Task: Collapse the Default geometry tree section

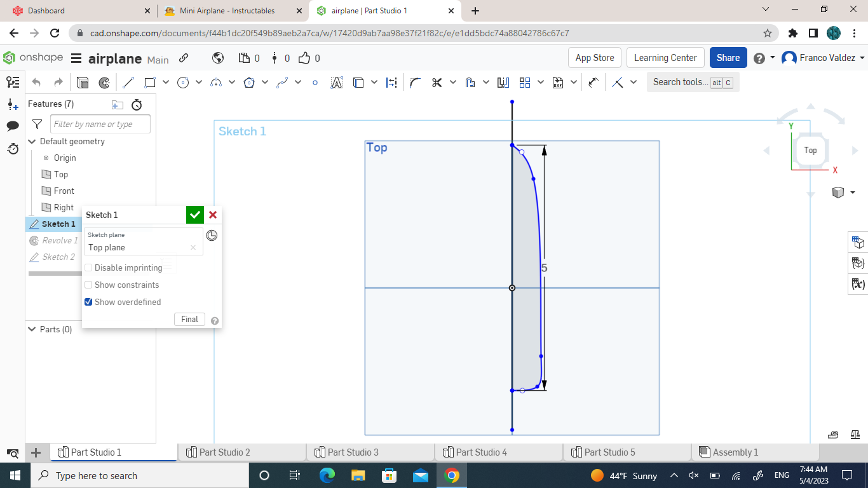Action: click(32, 141)
